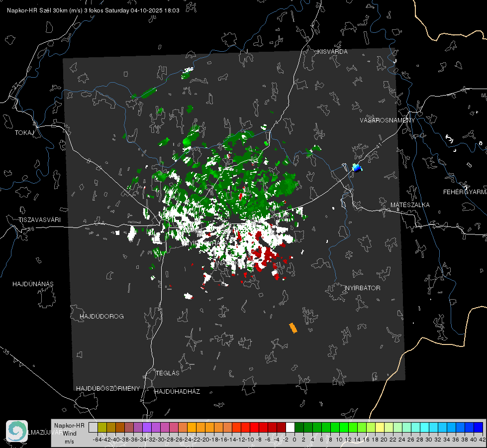The width and height of the screenshot is (487, 448).
Task: Click the KISVÁRDA city label
Action: tap(332, 52)
